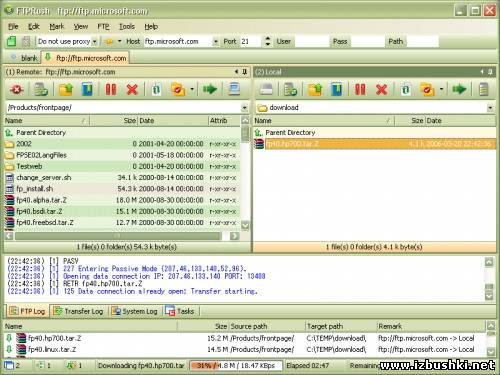500x375 pixels.
Task: Click the 31% download progress bar
Action: tap(236, 366)
